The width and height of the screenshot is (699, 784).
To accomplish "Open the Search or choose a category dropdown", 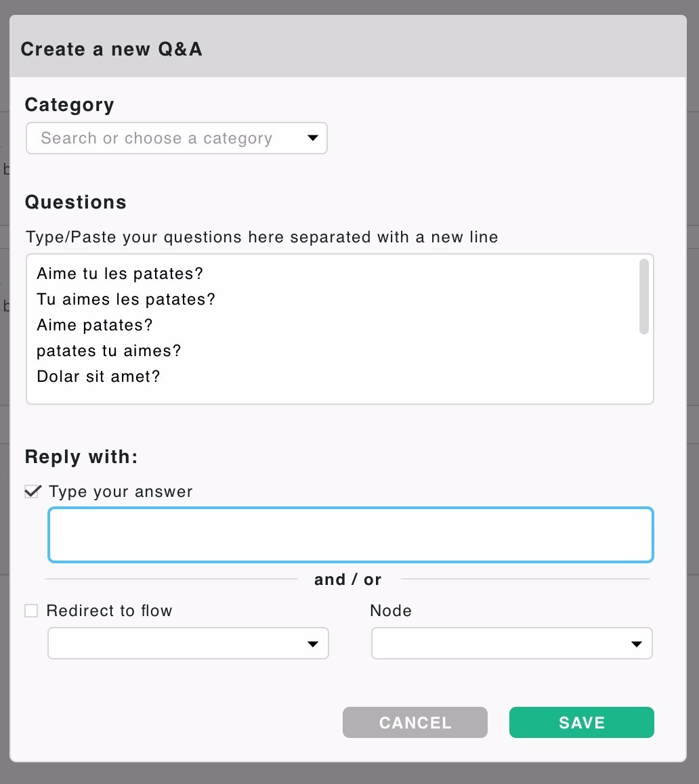I will point(176,137).
